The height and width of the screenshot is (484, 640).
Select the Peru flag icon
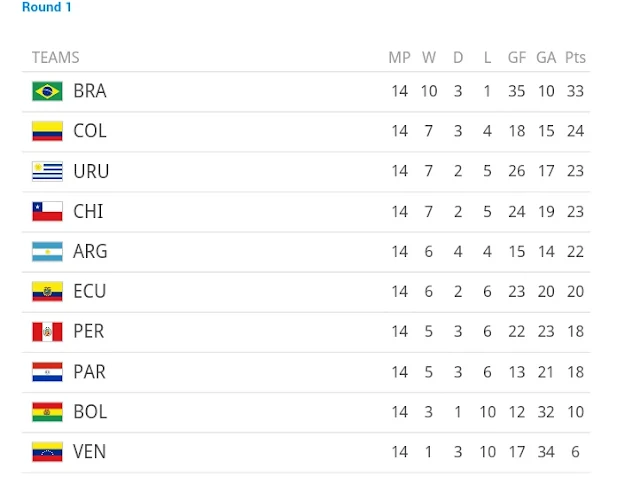click(x=47, y=331)
